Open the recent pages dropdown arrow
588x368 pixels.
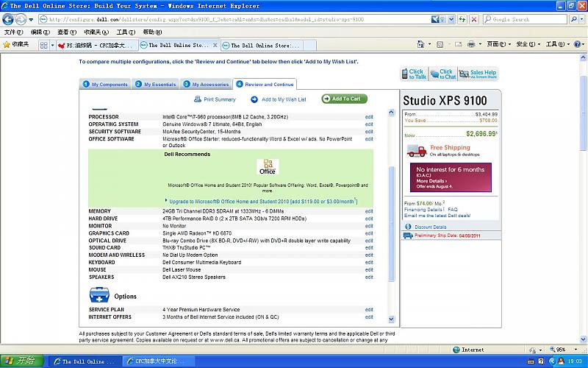coord(31,19)
